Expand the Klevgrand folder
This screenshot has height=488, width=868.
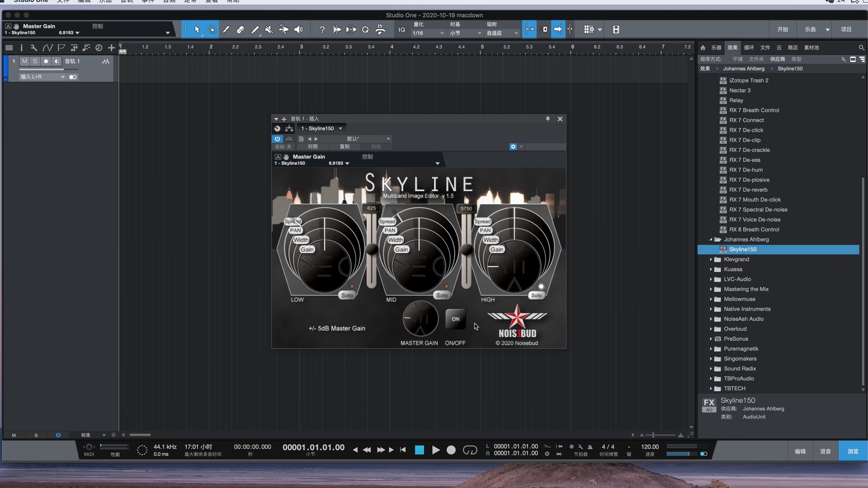(x=711, y=259)
